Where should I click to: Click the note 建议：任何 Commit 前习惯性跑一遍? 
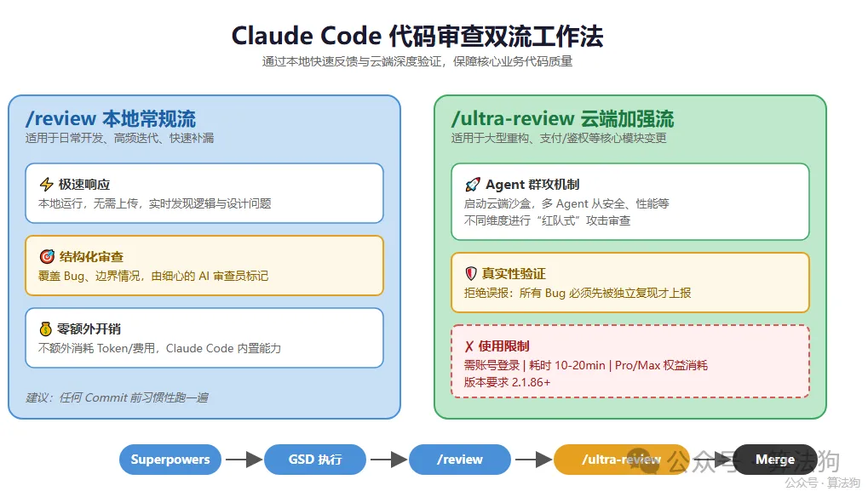pyautogui.click(x=117, y=397)
